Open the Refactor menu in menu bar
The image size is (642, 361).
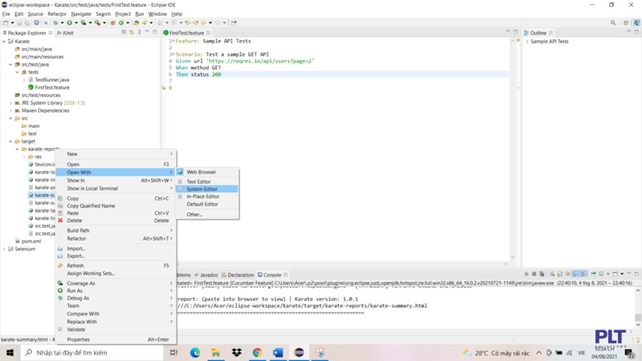(57, 14)
